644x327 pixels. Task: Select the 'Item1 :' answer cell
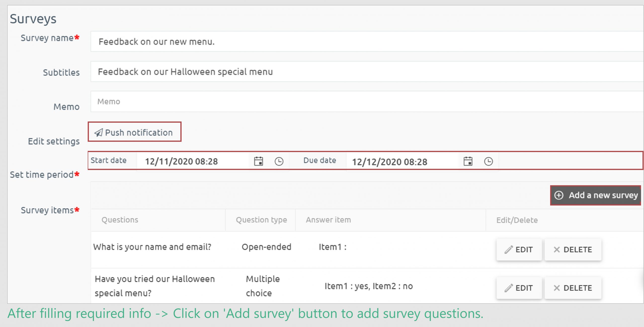(333, 247)
